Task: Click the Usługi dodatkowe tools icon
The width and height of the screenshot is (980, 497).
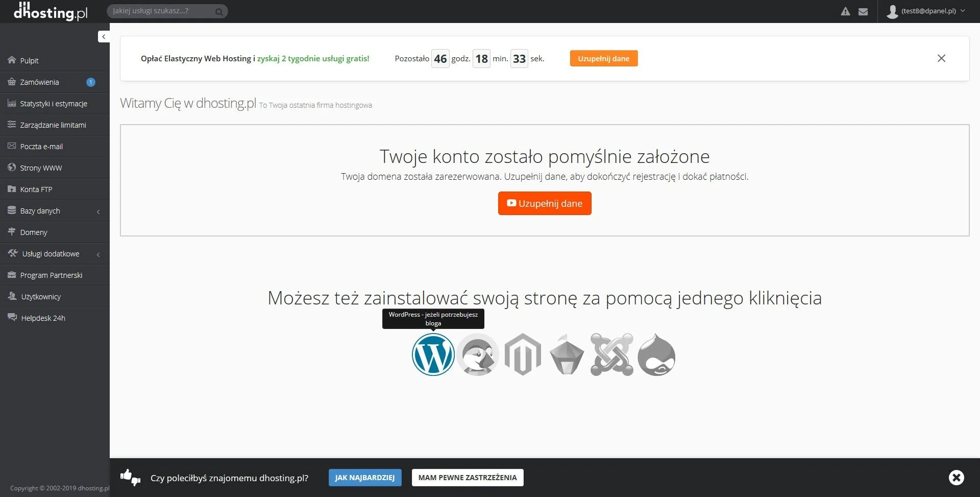Action: coord(13,253)
